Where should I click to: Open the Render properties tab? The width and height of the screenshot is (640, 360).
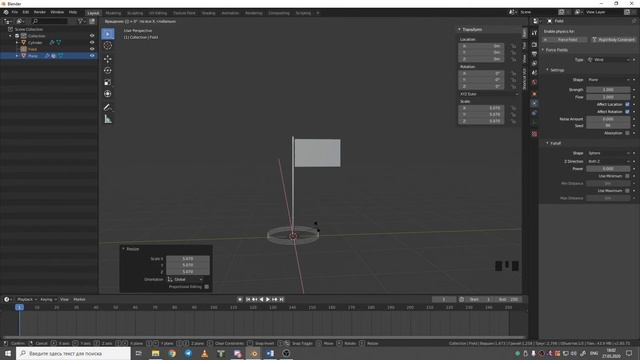[534, 44]
